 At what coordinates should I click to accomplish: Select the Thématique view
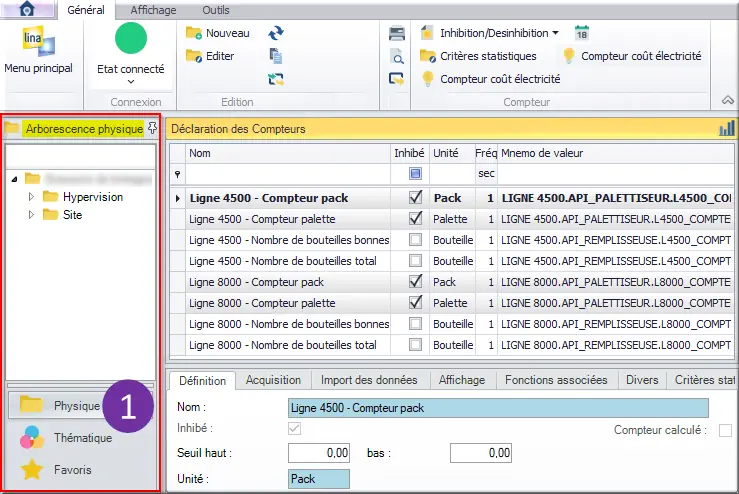(66, 437)
